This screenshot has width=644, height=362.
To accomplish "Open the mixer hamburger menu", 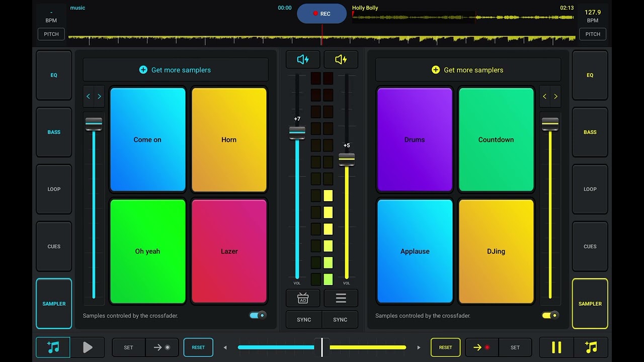I will (x=341, y=298).
